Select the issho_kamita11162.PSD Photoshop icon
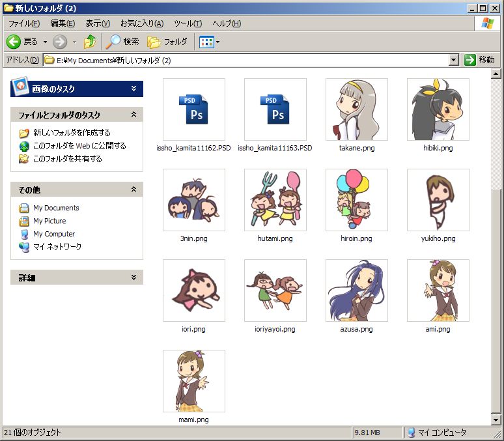This screenshot has width=504, height=441. 194,109
